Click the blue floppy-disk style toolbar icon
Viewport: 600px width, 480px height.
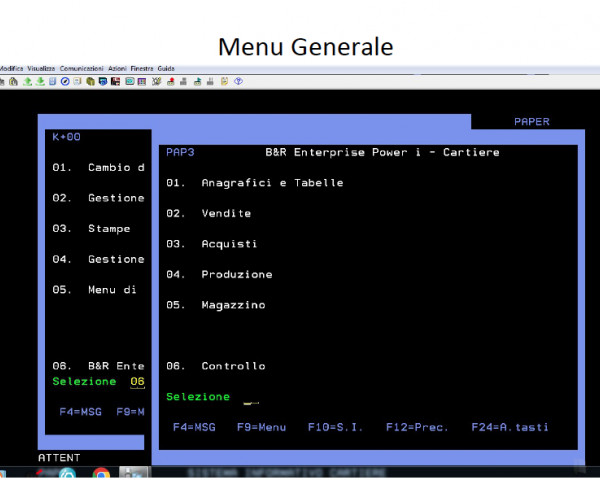(x=52, y=82)
